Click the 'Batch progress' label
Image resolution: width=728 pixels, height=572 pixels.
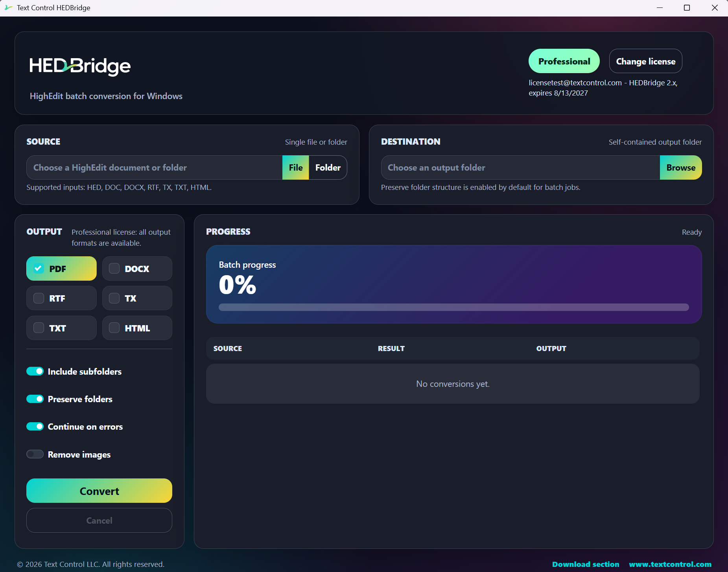247,265
